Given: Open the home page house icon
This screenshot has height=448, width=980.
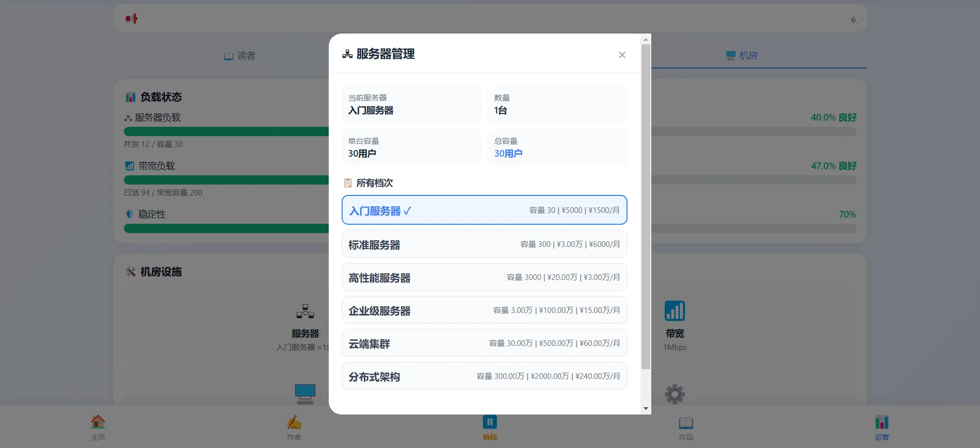Looking at the screenshot, I should click(x=98, y=422).
